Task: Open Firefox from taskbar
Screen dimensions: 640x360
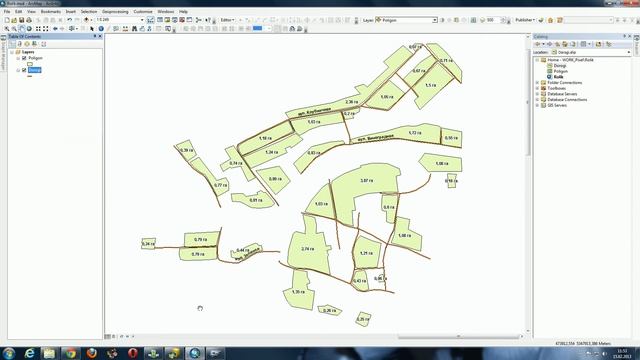Action: 91,353
